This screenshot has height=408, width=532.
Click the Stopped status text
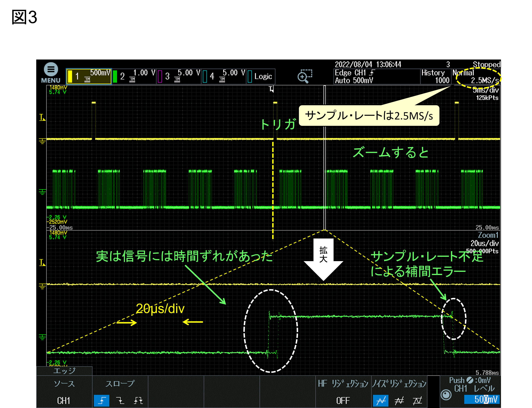click(486, 64)
